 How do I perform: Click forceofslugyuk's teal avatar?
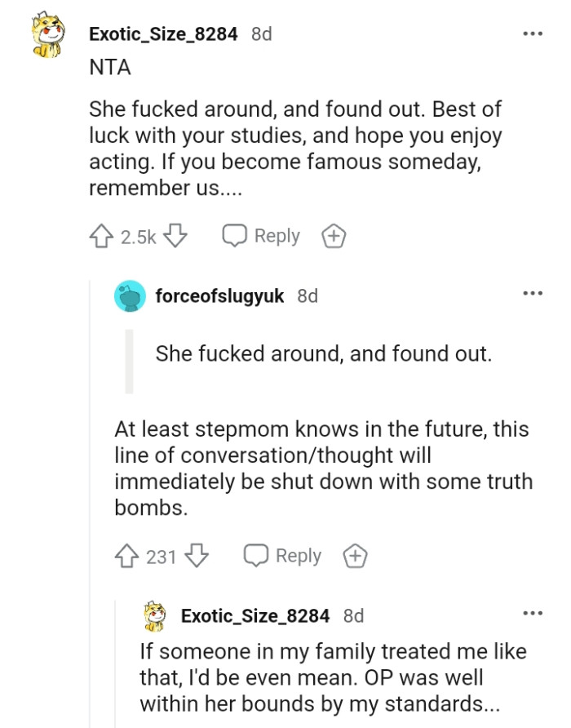click(128, 296)
